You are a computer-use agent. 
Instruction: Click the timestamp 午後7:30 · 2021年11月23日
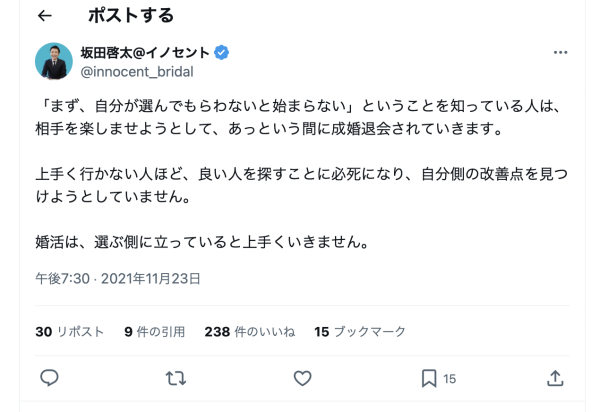118,279
